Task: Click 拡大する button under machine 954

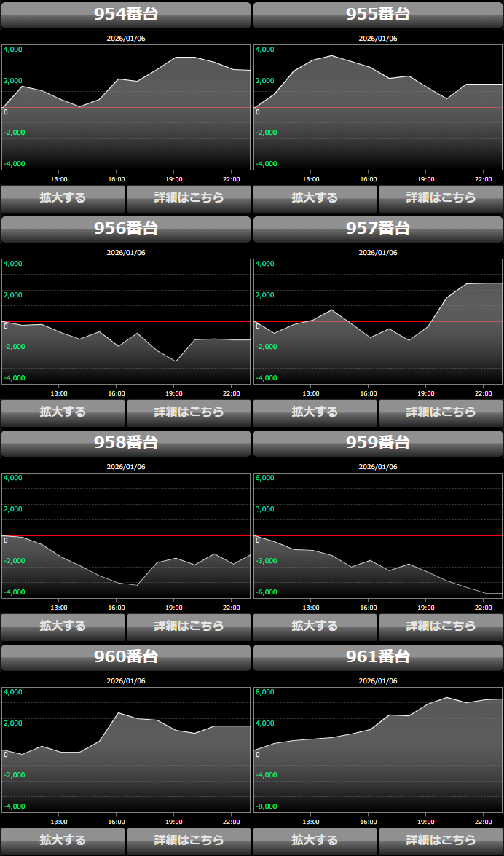Action: tap(63, 198)
